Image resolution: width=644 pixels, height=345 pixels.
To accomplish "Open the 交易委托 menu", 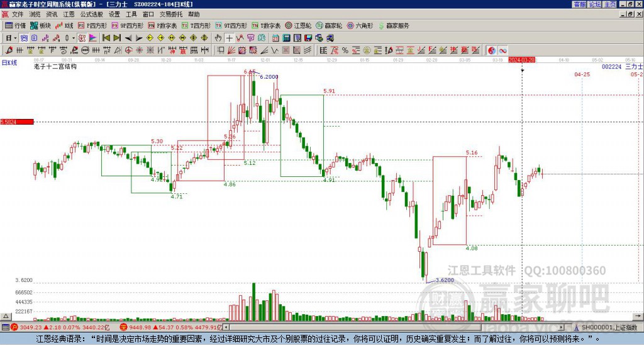I will [171, 14].
